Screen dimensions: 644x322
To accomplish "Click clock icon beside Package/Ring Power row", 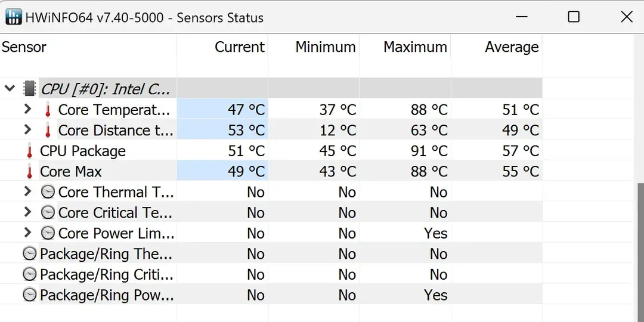I will click(29, 295).
